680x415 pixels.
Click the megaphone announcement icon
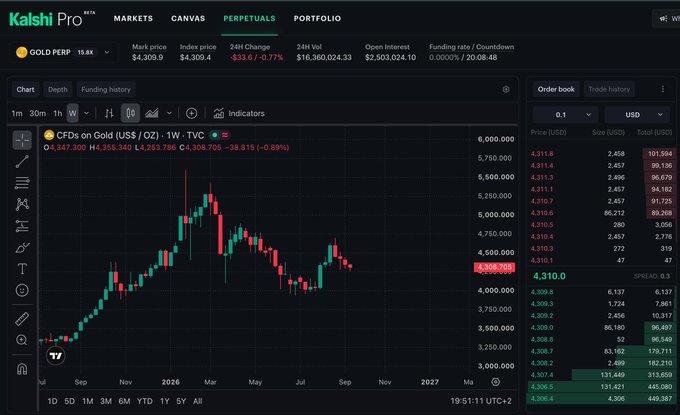[x=663, y=19]
